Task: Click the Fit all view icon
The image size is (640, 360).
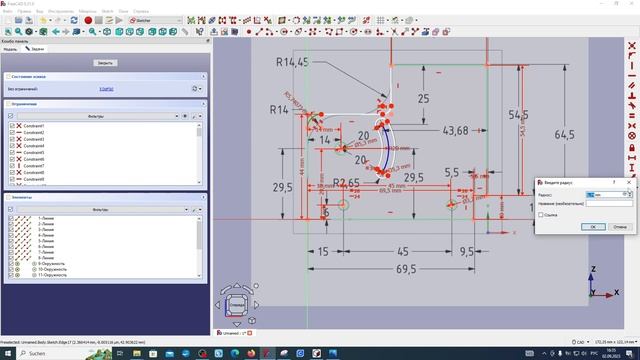Action: click(x=8, y=31)
